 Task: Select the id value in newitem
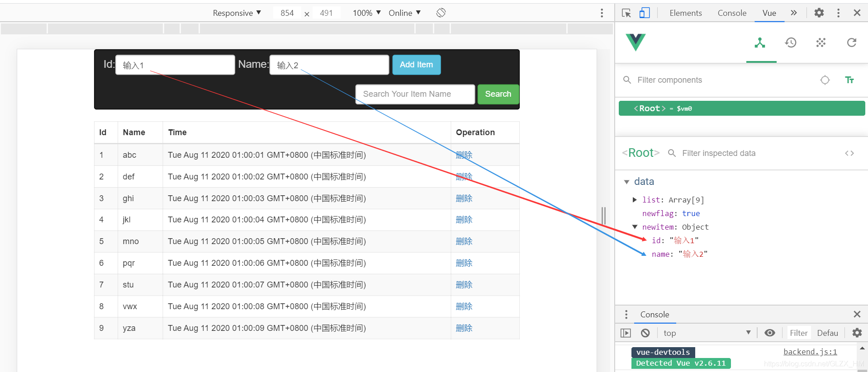click(684, 240)
